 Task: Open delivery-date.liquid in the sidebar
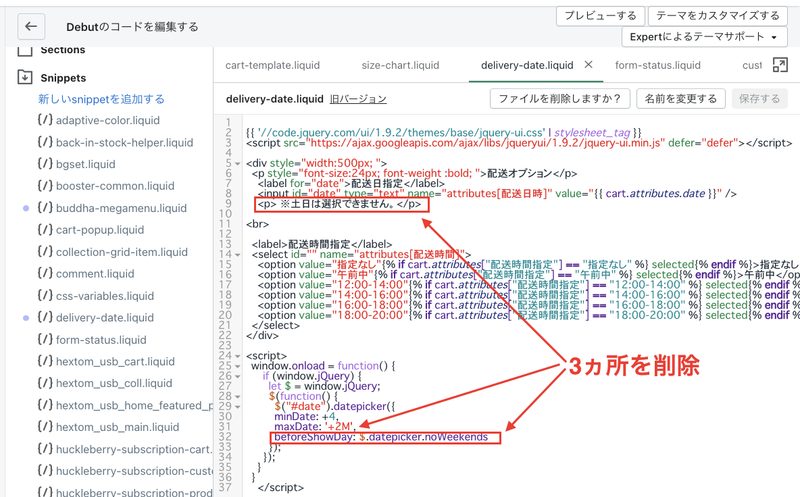click(x=105, y=317)
